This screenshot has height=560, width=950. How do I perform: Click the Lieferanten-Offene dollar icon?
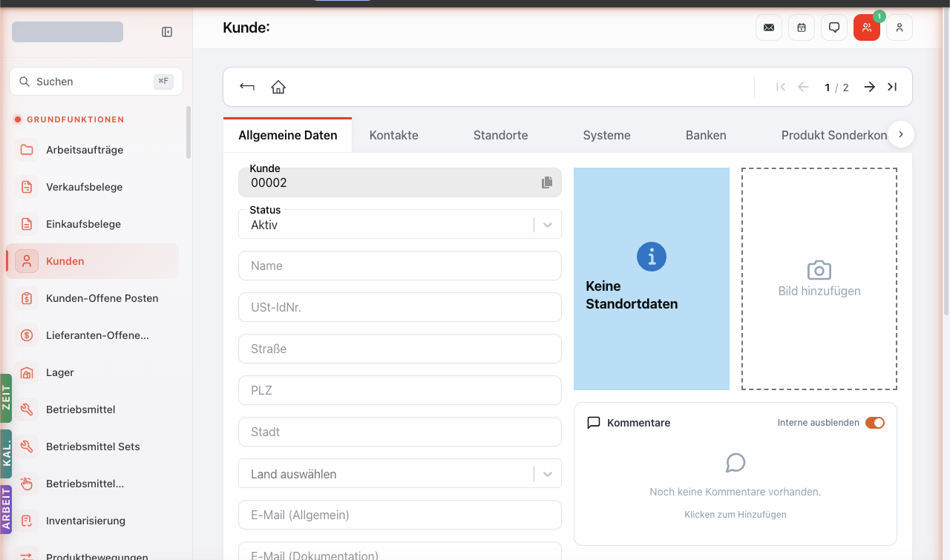click(x=27, y=335)
